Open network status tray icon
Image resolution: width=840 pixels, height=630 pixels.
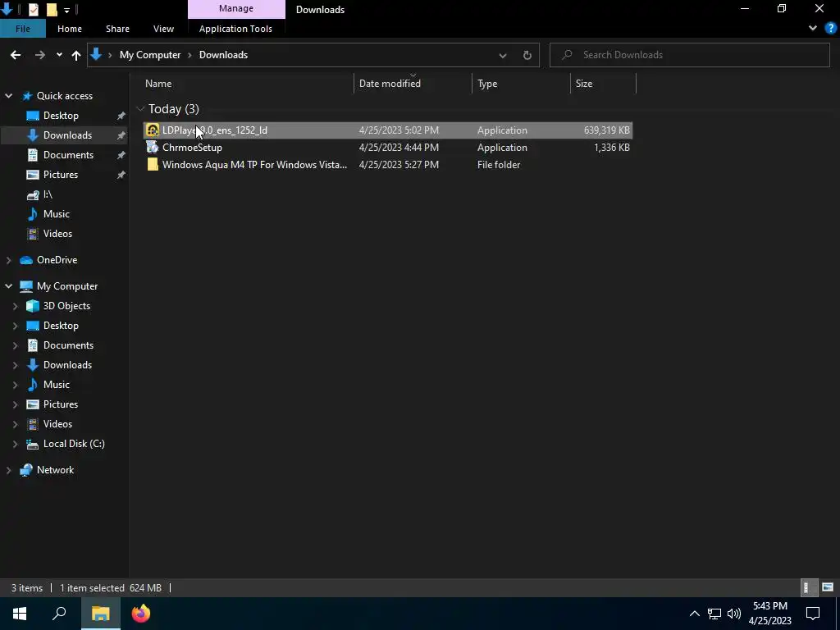coord(714,614)
